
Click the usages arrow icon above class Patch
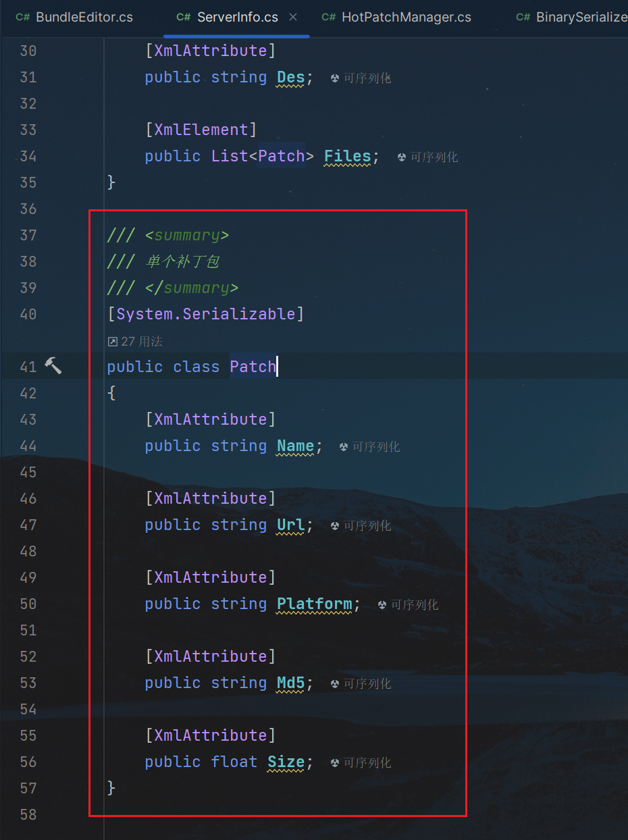click(x=113, y=342)
